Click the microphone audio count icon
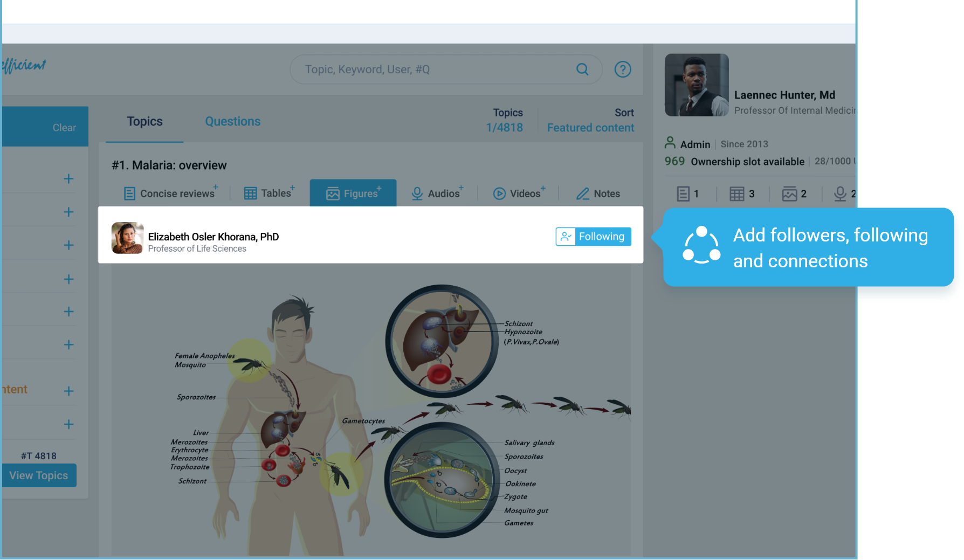Screen dimensions: 964x560 click(x=840, y=194)
